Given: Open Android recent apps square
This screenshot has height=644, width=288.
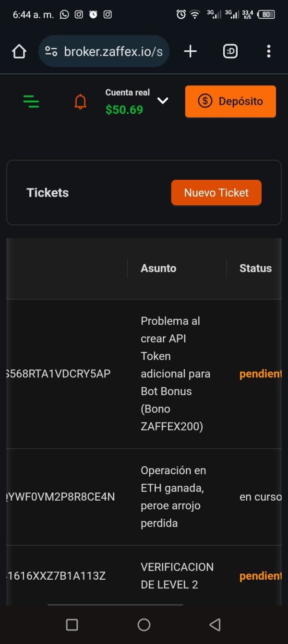Looking at the screenshot, I should 72,624.
